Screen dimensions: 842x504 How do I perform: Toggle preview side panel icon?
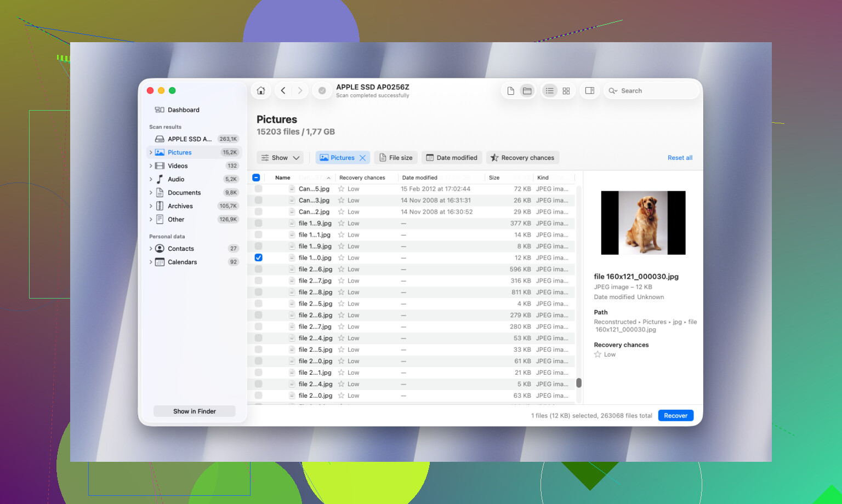tap(590, 91)
